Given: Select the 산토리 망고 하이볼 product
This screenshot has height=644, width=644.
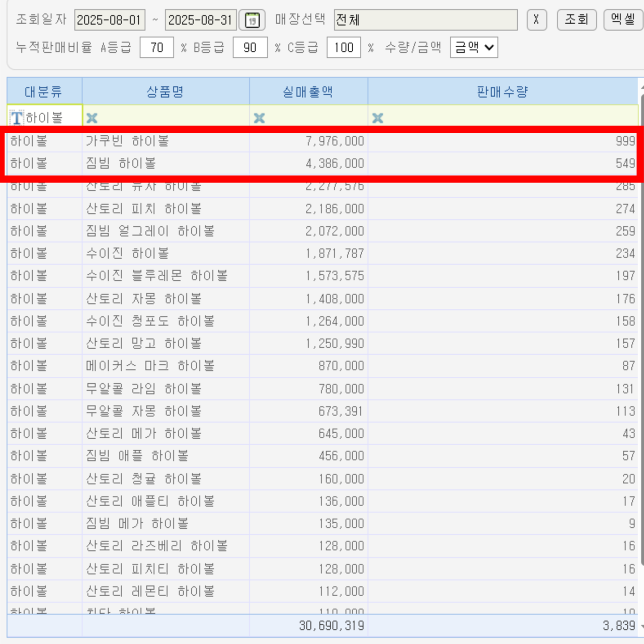Looking at the screenshot, I should click(143, 344).
